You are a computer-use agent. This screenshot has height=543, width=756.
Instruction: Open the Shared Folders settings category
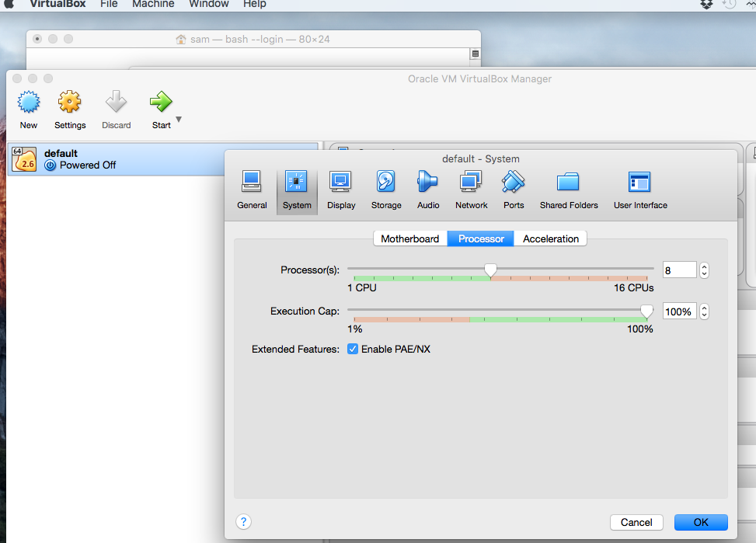pos(569,190)
